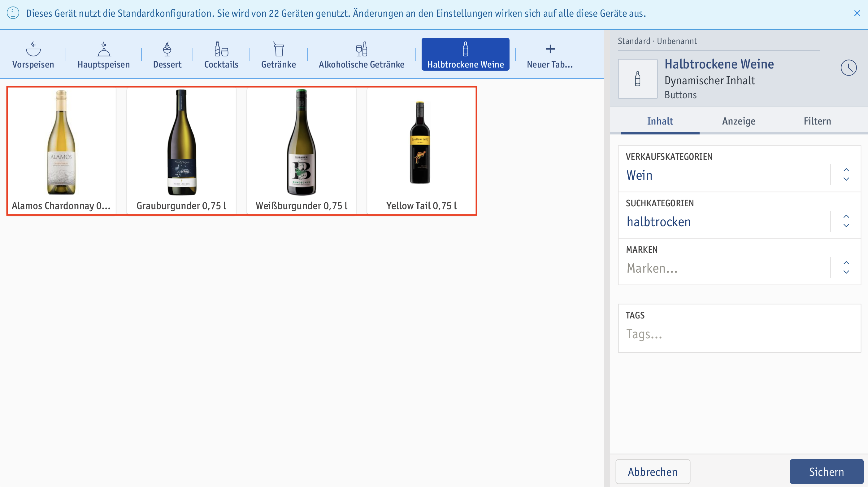Expand Suchkategorien chevron stepper
Viewport: 868px width, 487px height.
tap(846, 221)
